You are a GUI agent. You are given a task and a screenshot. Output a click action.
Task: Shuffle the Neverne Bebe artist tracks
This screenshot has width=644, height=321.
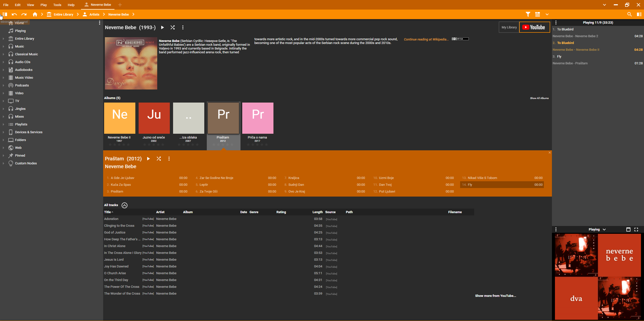pos(173,27)
